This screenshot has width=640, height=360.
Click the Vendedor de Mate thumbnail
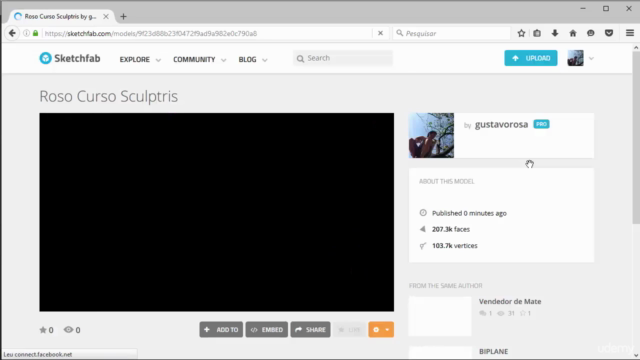point(440,316)
